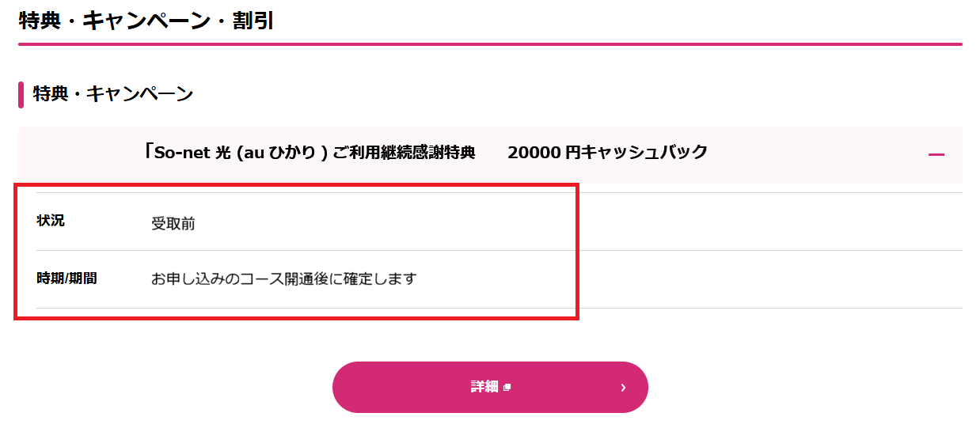Click the 20000 円キャッシュバック text
The image size is (980, 428).
coord(607,153)
